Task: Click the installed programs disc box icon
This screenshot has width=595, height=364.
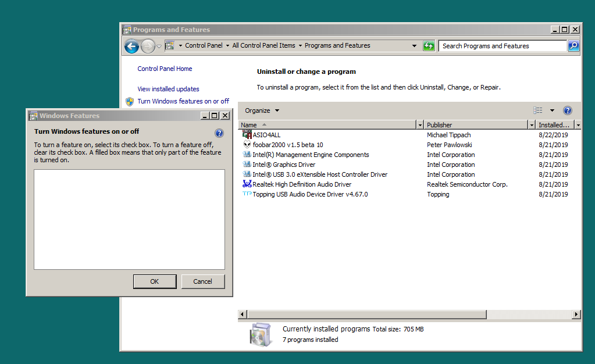Action: pos(261,334)
